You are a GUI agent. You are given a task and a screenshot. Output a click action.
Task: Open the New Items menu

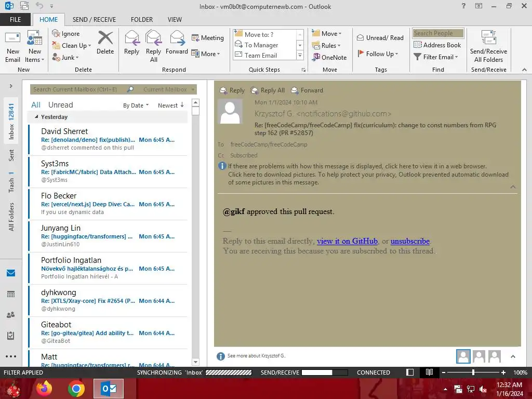pyautogui.click(x=35, y=47)
